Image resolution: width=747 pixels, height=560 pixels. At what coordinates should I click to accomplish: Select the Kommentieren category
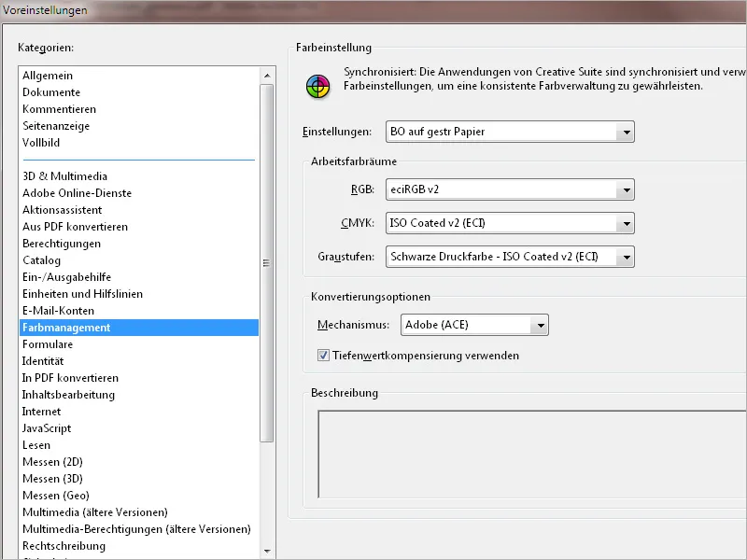tap(139, 109)
